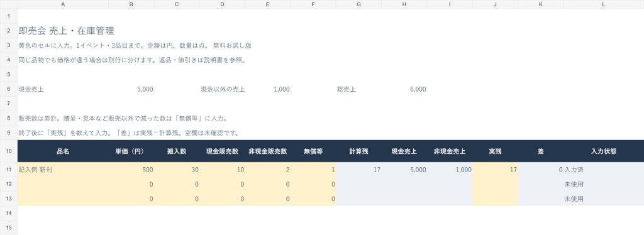This screenshot has width=644, height=235.
Task: Click the 無償等 table header
Action: 313,151
